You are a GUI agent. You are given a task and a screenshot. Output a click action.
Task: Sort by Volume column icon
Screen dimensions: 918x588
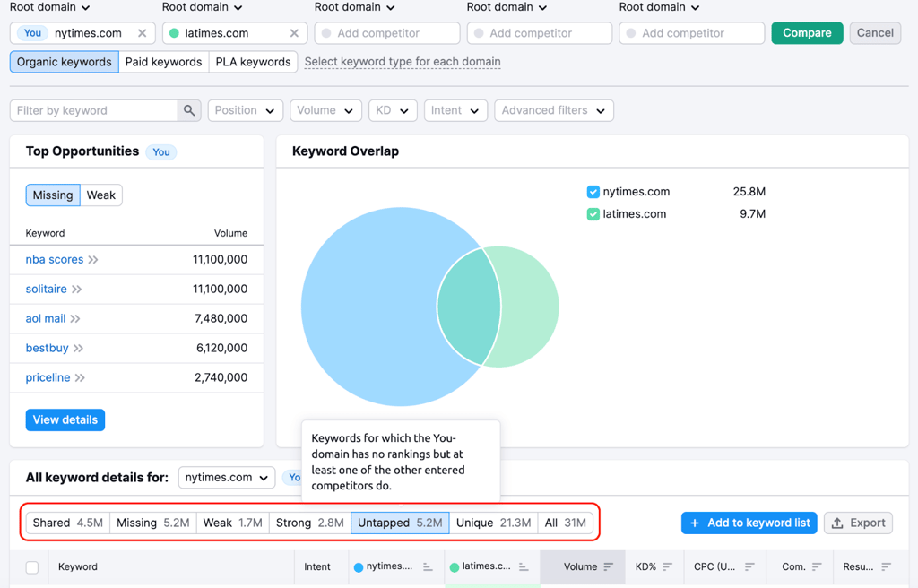click(609, 566)
